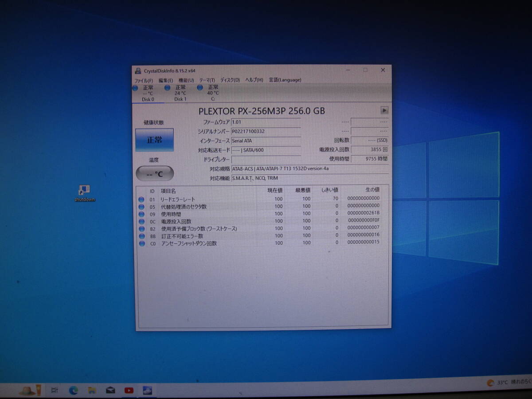
Task: Click the search highlight image on taskbar
Action: point(31,391)
